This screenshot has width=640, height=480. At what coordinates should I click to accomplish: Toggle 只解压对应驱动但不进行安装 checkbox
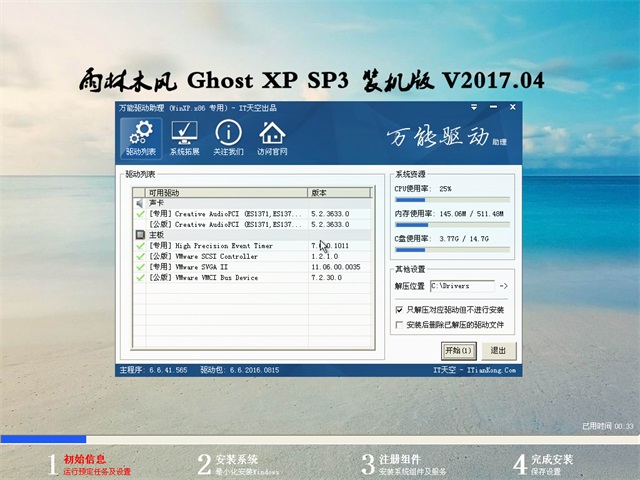pos(400,311)
